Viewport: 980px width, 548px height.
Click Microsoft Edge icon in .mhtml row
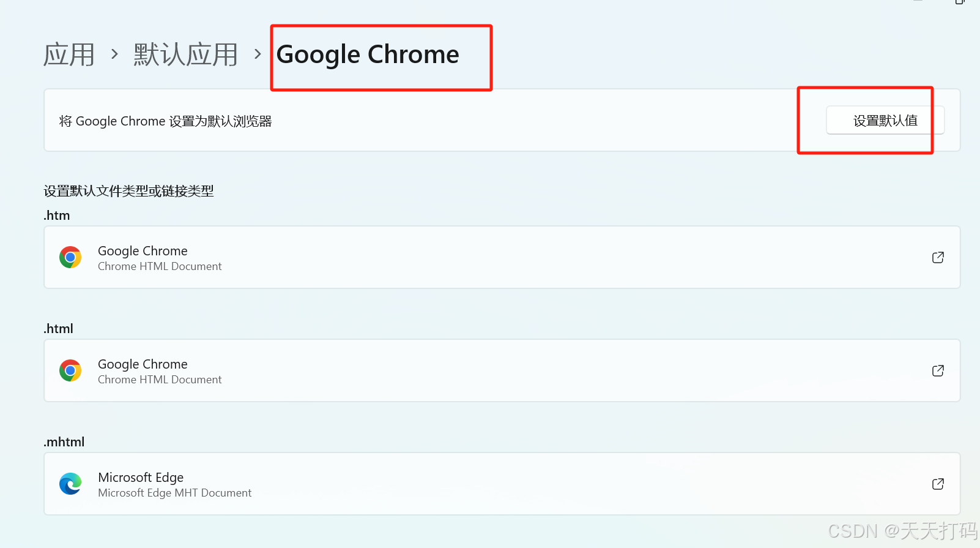pyautogui.click(x=70, y=484)
